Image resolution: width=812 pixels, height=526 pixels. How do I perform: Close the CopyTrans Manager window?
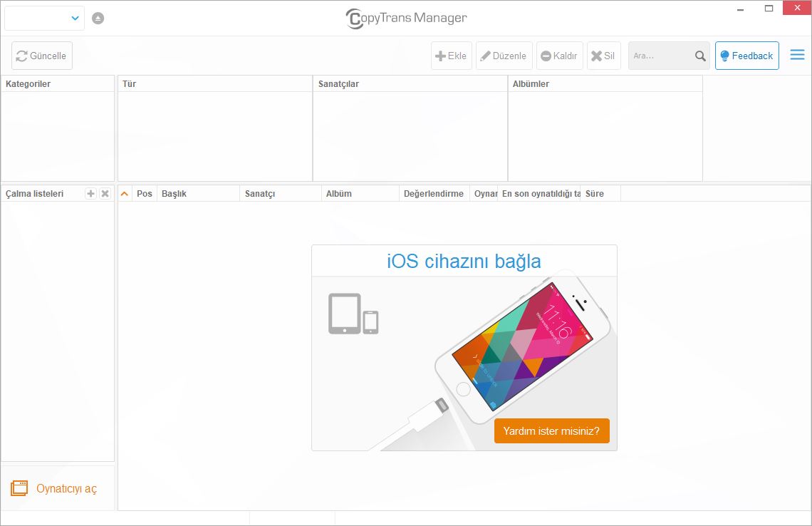(x=797, y=8)
